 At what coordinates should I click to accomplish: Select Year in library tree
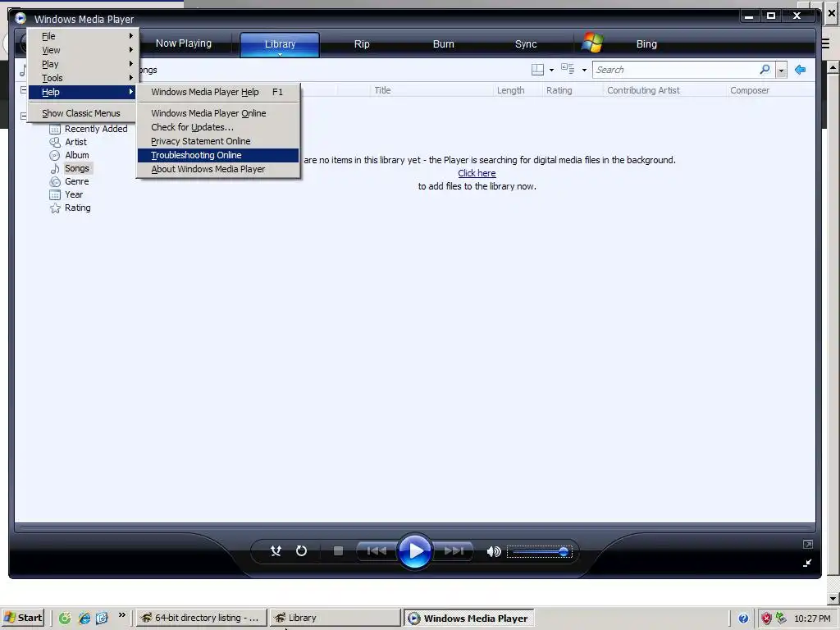coord(73,194)
